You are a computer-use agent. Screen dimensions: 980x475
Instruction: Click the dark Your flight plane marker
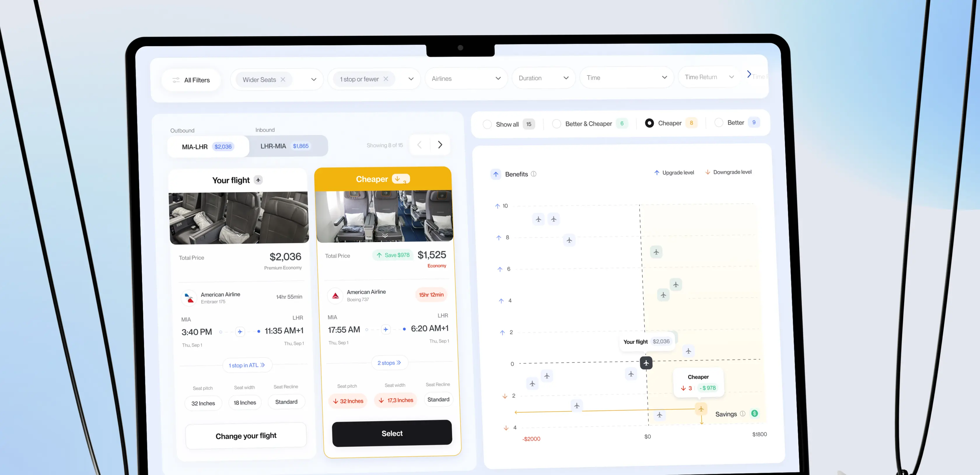click(646, 363)
